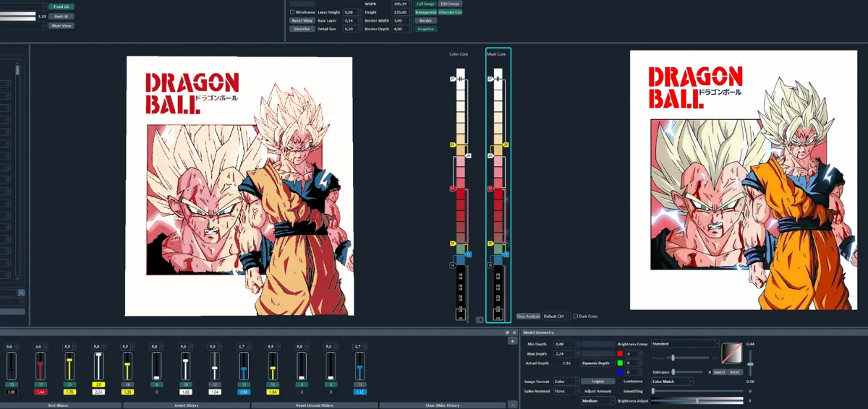
Task: Toggle the Alternate Edit option
Action: click(450, 12)
